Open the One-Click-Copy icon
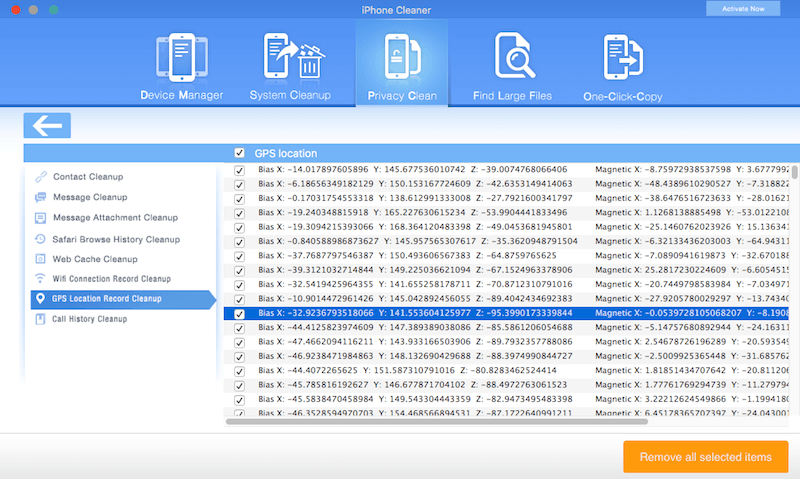The image size is (800, 479). (x=623, y=57)
